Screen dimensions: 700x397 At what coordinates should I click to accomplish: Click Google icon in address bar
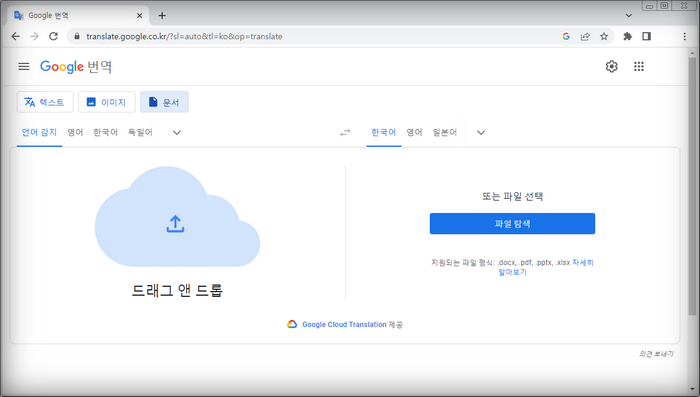pos(566,36)
